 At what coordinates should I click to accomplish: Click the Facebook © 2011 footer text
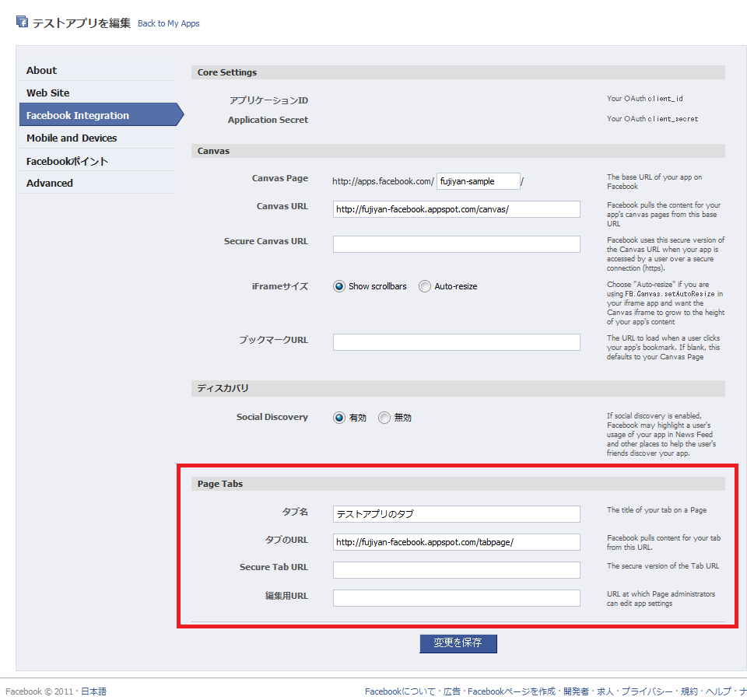click(39, 691)
